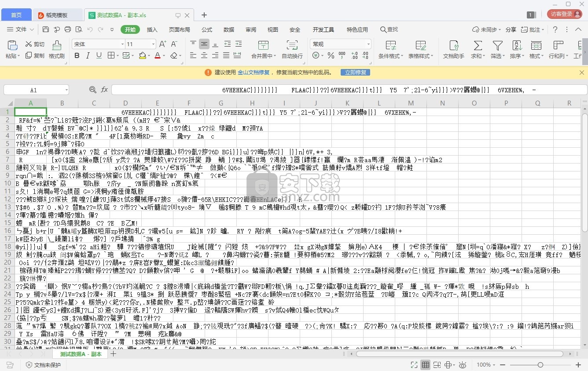Toggle 自动换行 wrap text
Viewport: 588px width, 371px height.
[292, 50]
